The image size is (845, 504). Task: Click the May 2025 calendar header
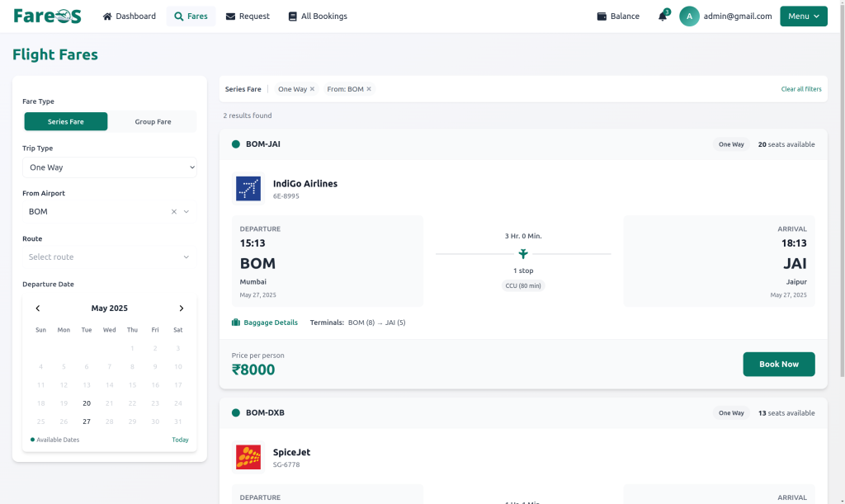[x=110, y=308]
